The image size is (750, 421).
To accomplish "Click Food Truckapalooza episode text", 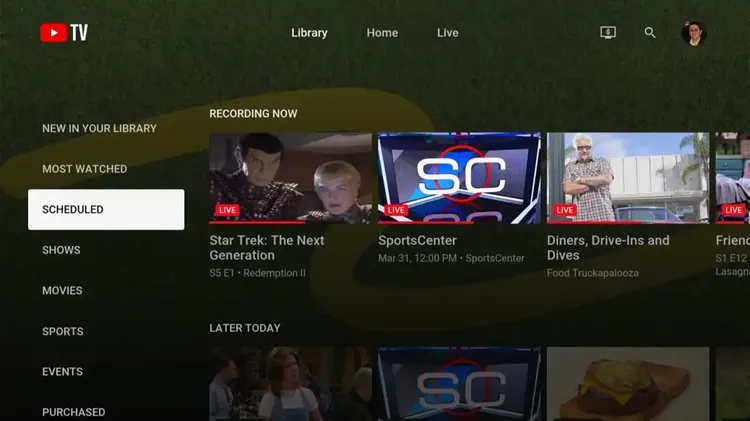I will 593,273.
